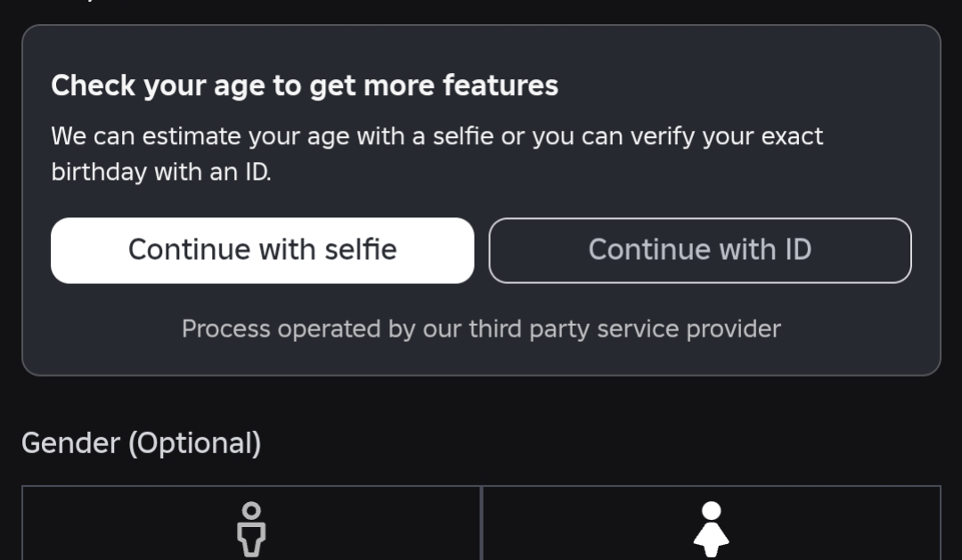The width and height of the screenshot is (962, 560).
Task: Click the selfie age estimate description text
Action: pos(436,137)
